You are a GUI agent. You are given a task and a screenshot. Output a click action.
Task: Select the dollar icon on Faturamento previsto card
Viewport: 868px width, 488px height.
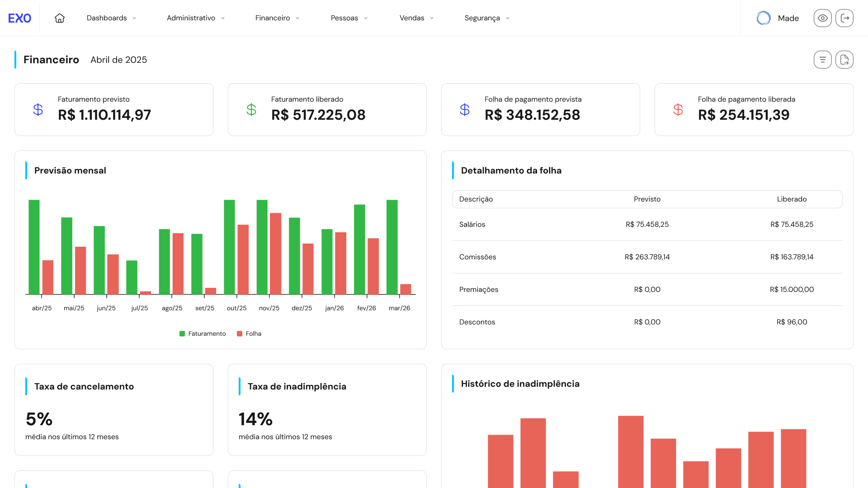click(x=38, y=109)
